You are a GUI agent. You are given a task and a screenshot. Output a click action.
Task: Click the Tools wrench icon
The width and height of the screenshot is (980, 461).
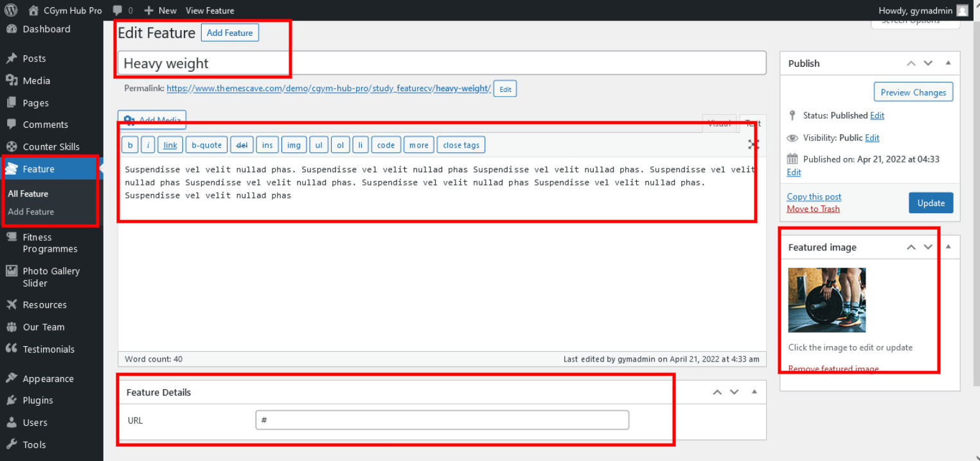(12, 444)
